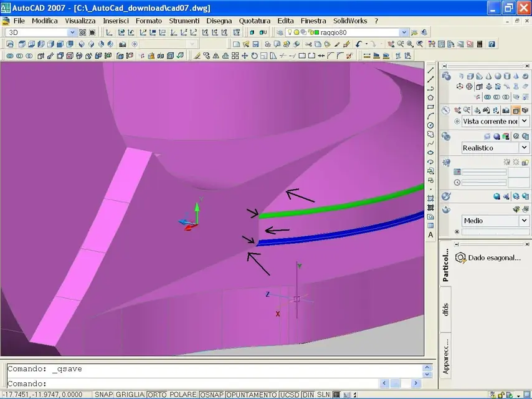This screenshot has height=399, width=532.
Task: Open AutoCAD Help question mark icon
Action: pos(492,44)
